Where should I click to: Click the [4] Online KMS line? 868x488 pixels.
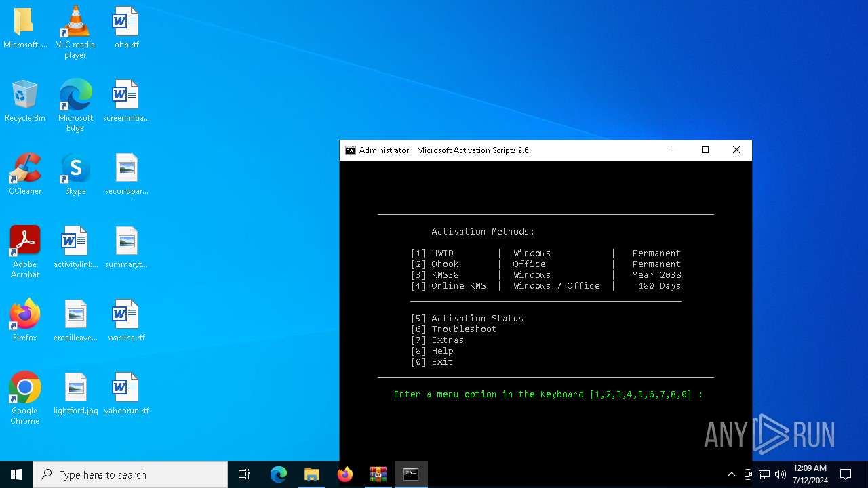[546, 286]
